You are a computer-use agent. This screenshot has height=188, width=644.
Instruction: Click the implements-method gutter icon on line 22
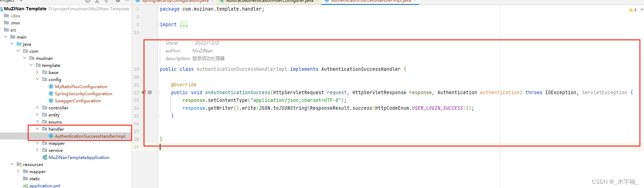(144, 92)
